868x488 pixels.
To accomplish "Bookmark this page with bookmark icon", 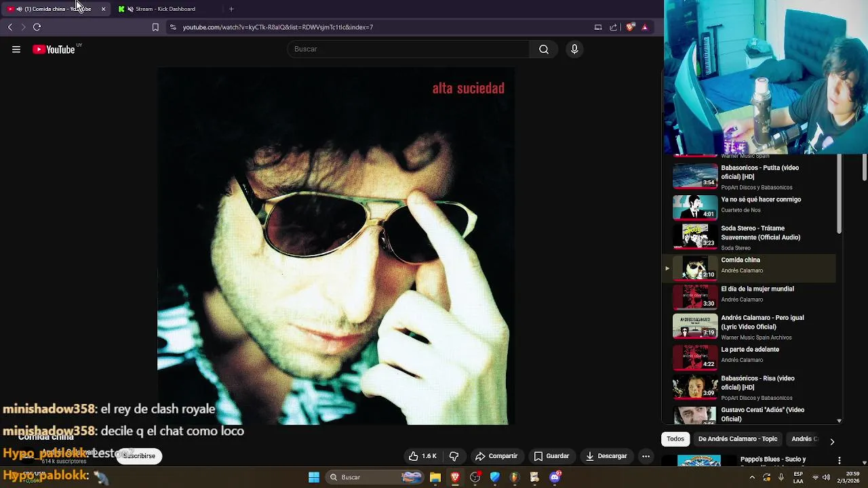I will (x=155, y=27).
